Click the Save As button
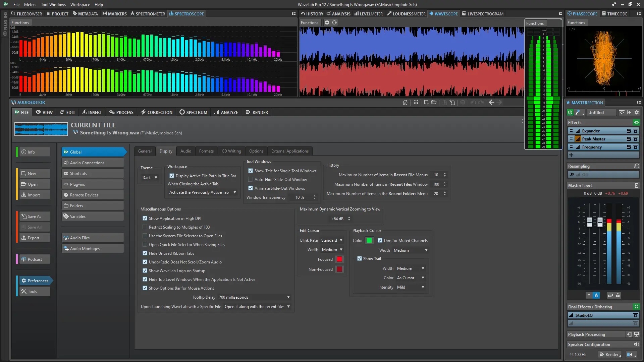Image resolution: width=644 pixels, height=362 pixels. (35, 217)
